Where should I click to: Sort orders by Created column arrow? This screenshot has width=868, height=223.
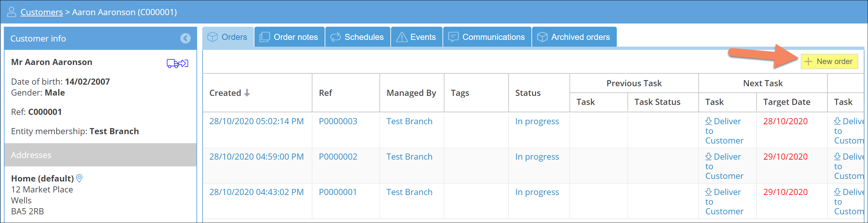[247, 93]
